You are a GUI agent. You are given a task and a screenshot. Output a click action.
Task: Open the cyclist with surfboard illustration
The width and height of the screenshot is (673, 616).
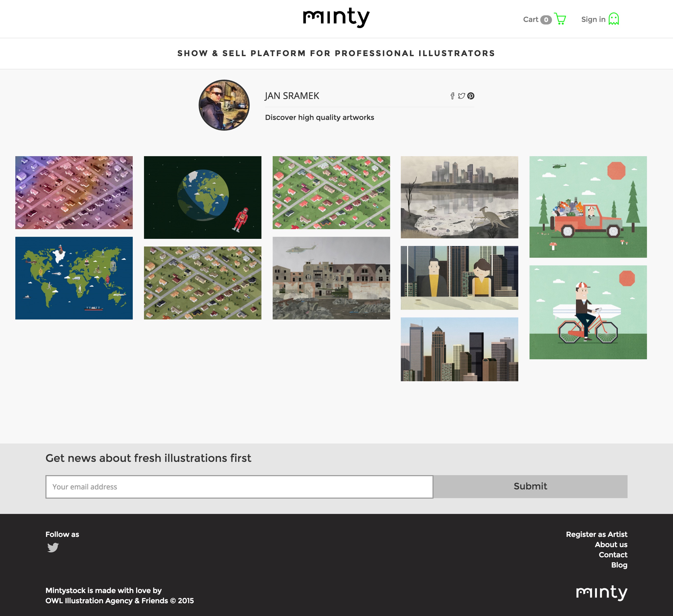click(588, 312)
